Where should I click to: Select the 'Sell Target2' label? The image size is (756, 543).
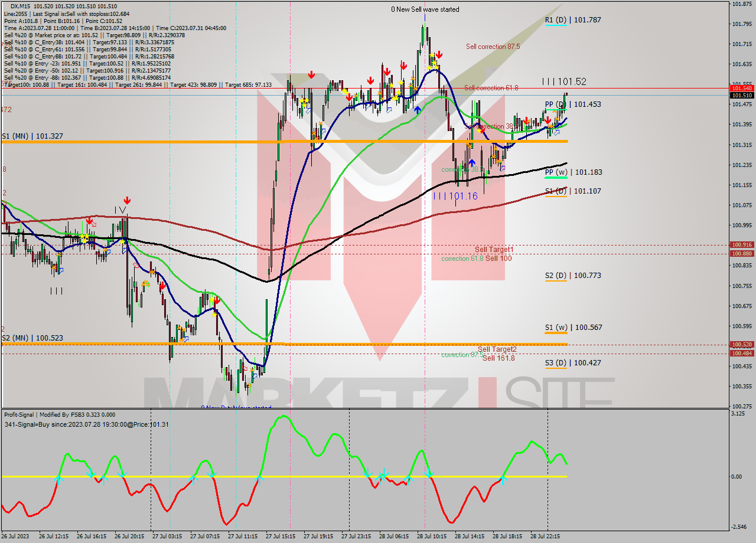point(497,349)
